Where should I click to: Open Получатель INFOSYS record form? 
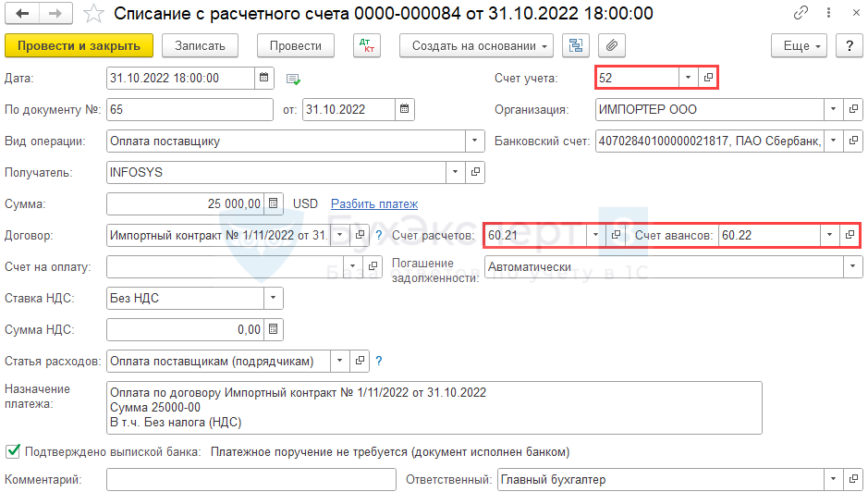477,172
